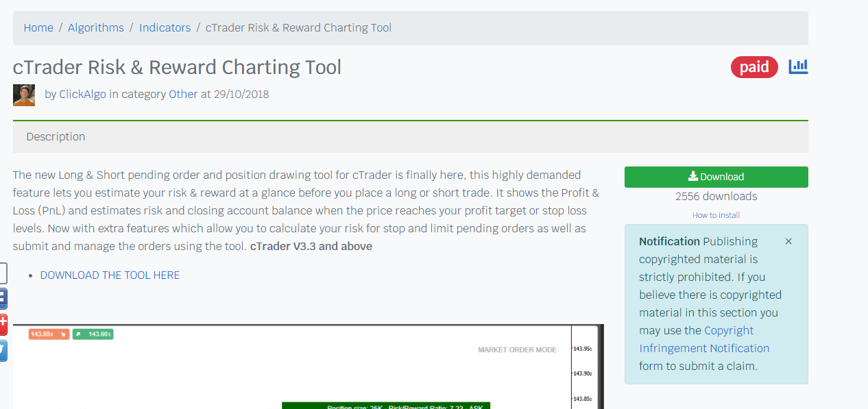Navigate to the Indicators breadcrumb
Screen dimensions: 868x409
pos(165,27)
